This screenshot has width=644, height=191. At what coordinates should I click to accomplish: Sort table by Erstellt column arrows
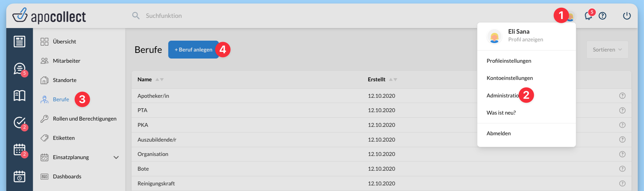click(x=393, y=80)
